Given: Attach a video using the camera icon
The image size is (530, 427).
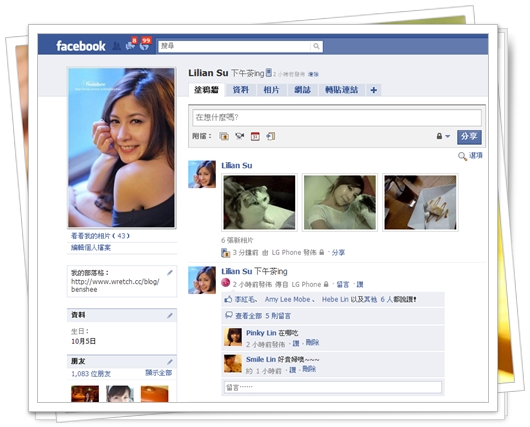Looking at the screenshot, I should pyautogui.click(x=240, y=136).
